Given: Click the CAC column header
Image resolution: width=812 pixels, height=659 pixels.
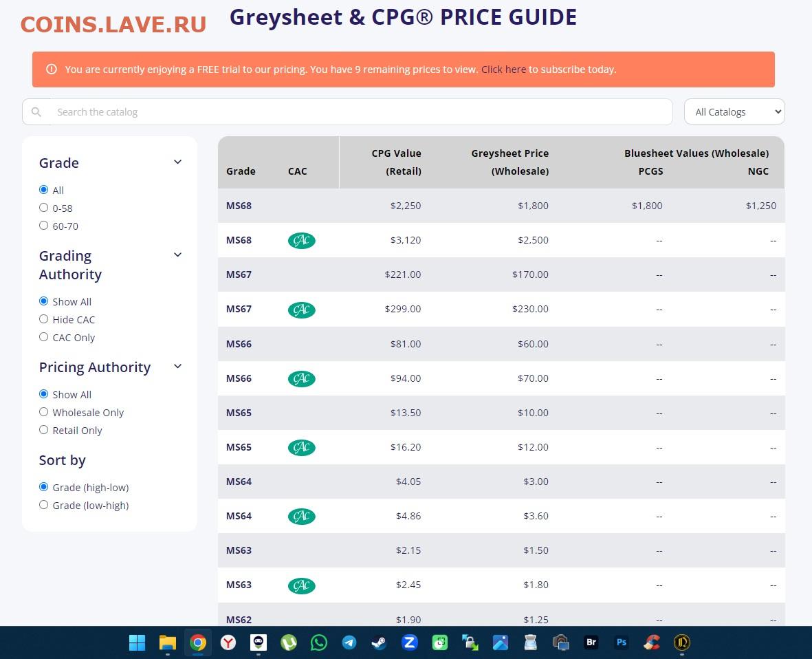Looking at the screenshot, I should [297, 171].
